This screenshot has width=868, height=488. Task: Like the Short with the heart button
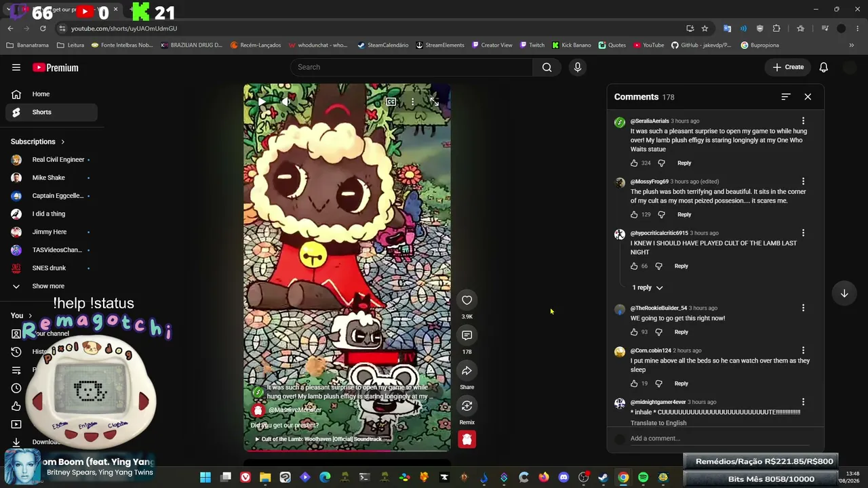point(467,300)
